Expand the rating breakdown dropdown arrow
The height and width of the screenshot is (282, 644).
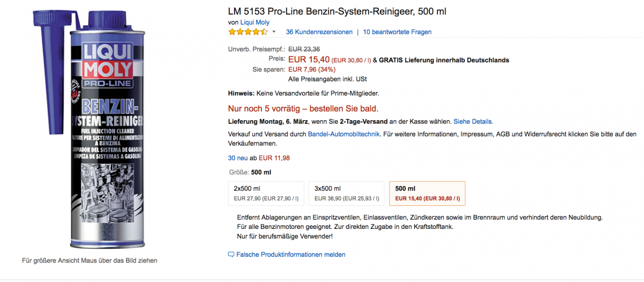click(x=274, y=32)
